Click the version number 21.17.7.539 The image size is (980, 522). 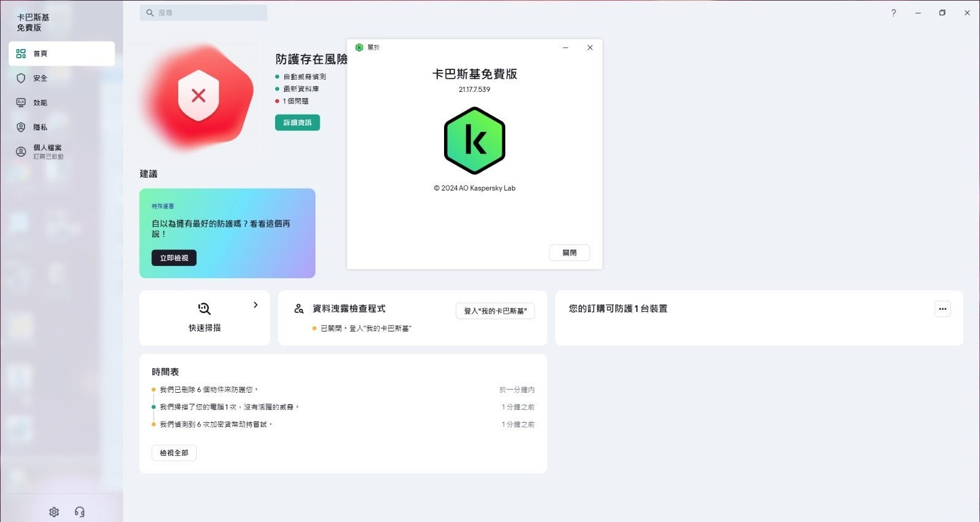(475, 89)
